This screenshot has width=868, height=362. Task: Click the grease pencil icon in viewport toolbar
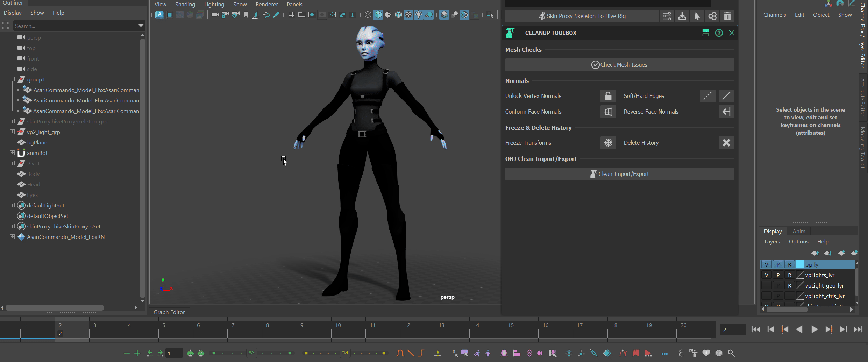[276, 15]
